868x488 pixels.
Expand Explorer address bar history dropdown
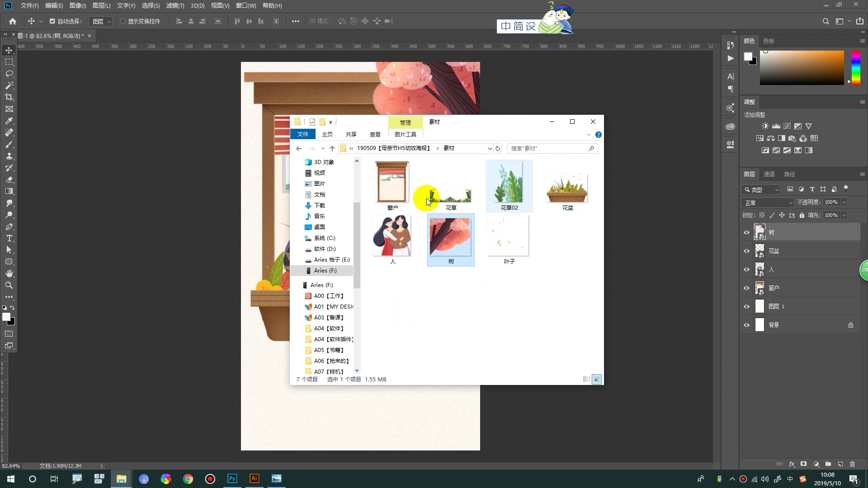489,148
